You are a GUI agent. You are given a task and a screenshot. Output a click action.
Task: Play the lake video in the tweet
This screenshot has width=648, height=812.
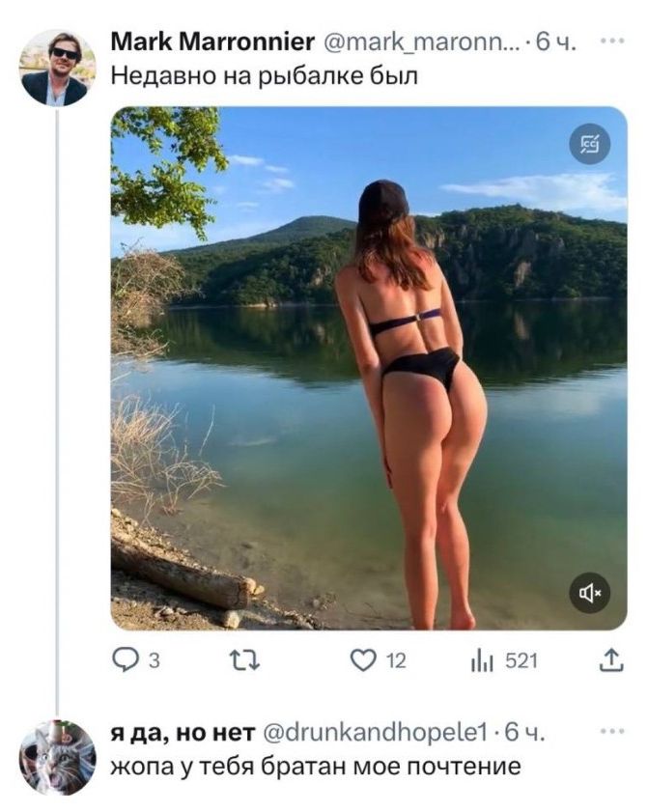(x=369, y=368)
